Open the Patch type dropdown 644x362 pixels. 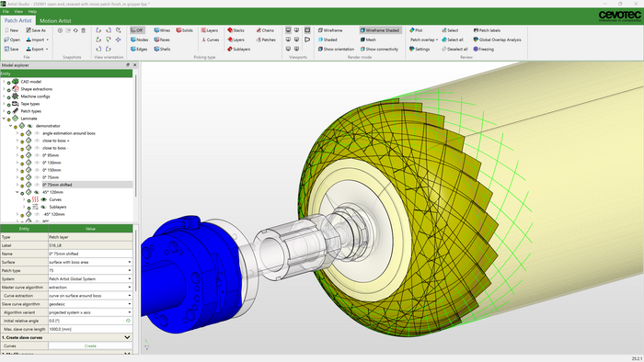coord(130,270)
